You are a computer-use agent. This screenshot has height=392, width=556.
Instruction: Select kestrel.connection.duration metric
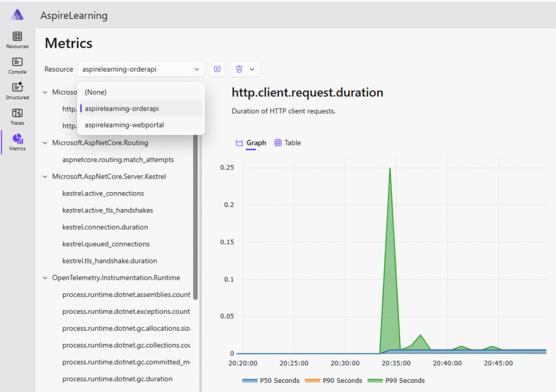pyautogui.click(x=105, y=227)
